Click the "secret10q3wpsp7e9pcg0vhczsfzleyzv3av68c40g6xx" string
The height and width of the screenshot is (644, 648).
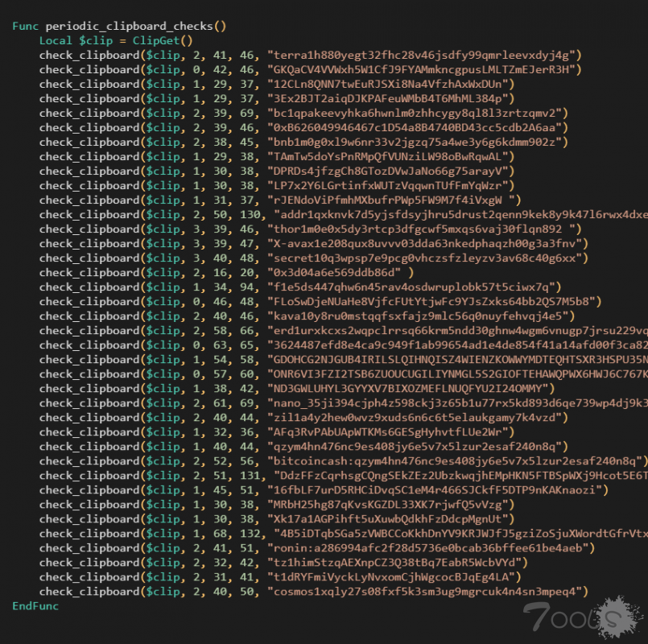(x=427, y=258)
